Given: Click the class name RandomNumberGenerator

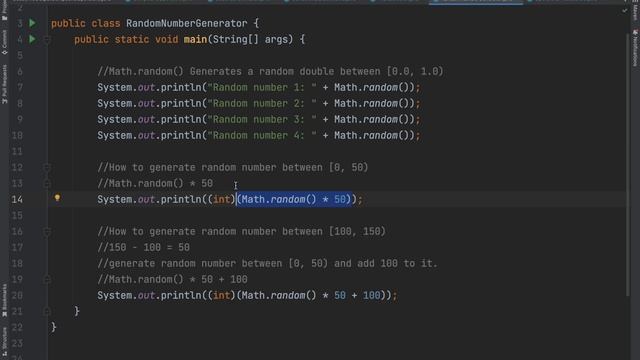Looking at the screenshot, I should (x=187, y=23).
